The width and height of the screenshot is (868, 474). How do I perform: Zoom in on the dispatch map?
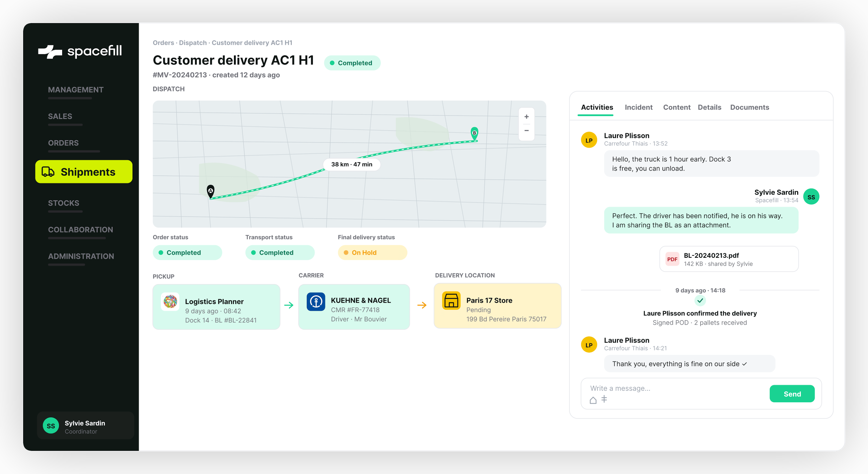pyautogui.click(x=526, y=117)
